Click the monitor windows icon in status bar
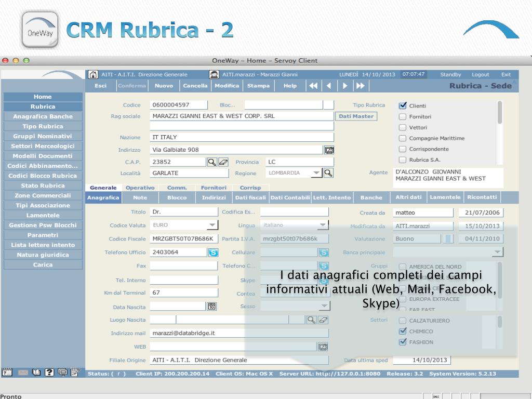The image size is (532, 399). [63, 372]
